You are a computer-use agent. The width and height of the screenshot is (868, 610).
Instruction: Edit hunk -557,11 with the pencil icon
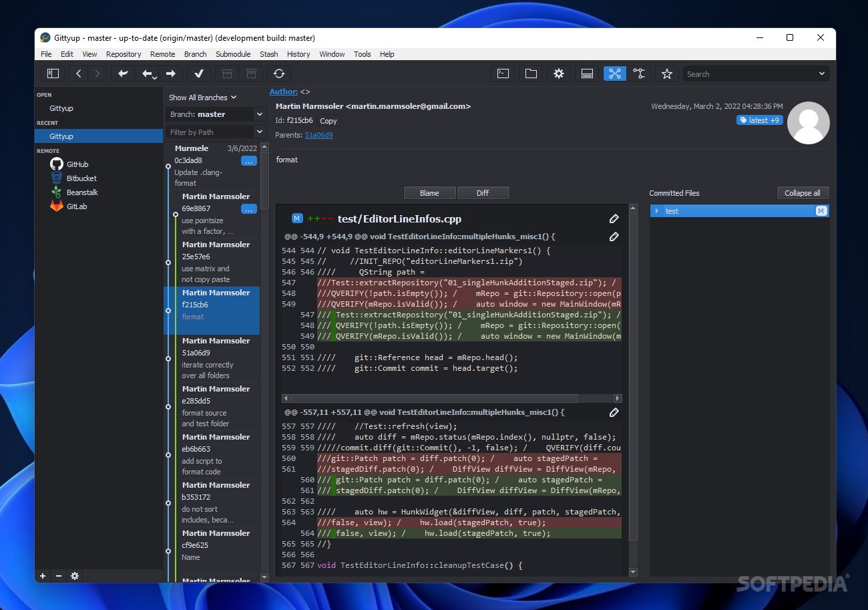(614, 412)
